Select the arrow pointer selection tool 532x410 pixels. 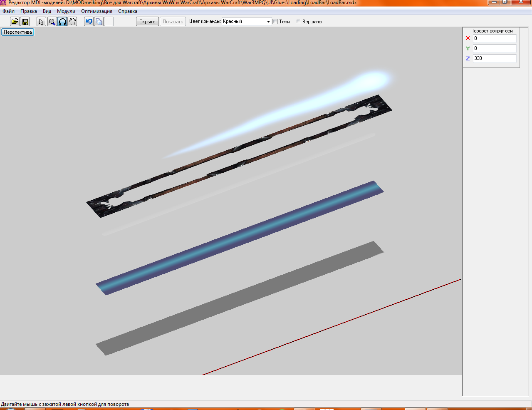click(41, 22)
